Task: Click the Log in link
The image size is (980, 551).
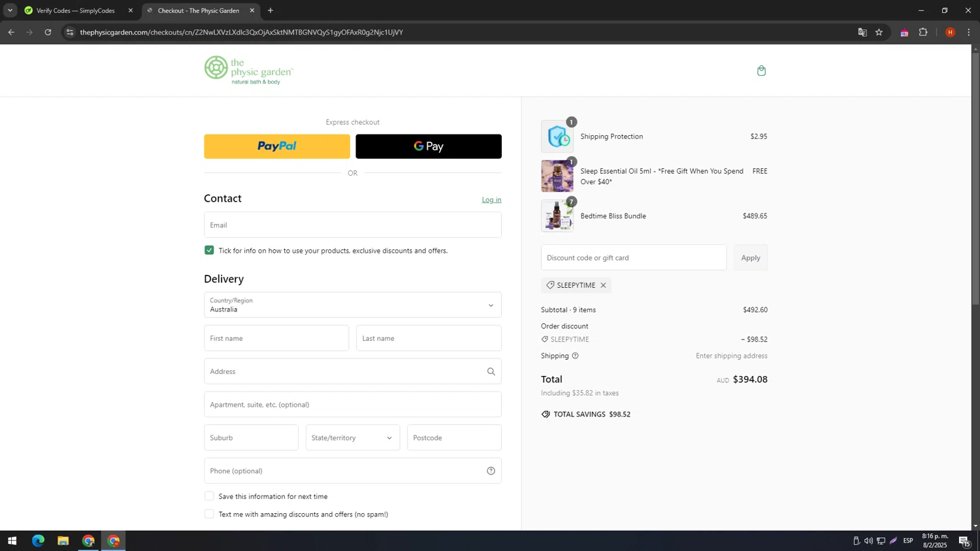Action: tap(491, 200)
